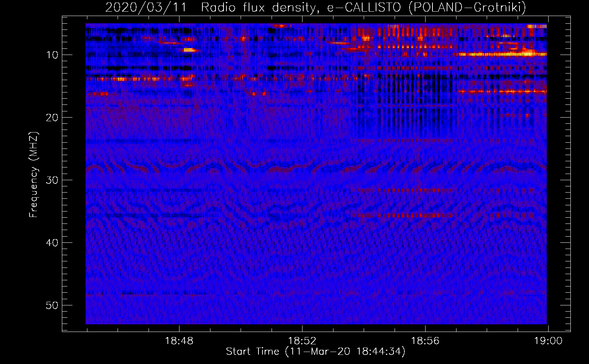The width and height of the screenshot is (589, 364).
Task: Click the y-axis tick label '30'
Action: [x=52, y=180]
